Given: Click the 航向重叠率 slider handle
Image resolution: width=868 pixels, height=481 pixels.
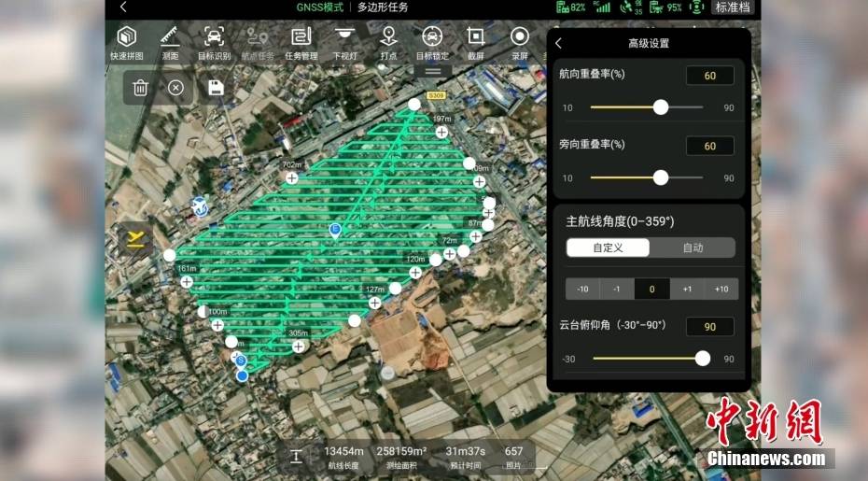Looking at the screenshot, I should coord(661,107).
